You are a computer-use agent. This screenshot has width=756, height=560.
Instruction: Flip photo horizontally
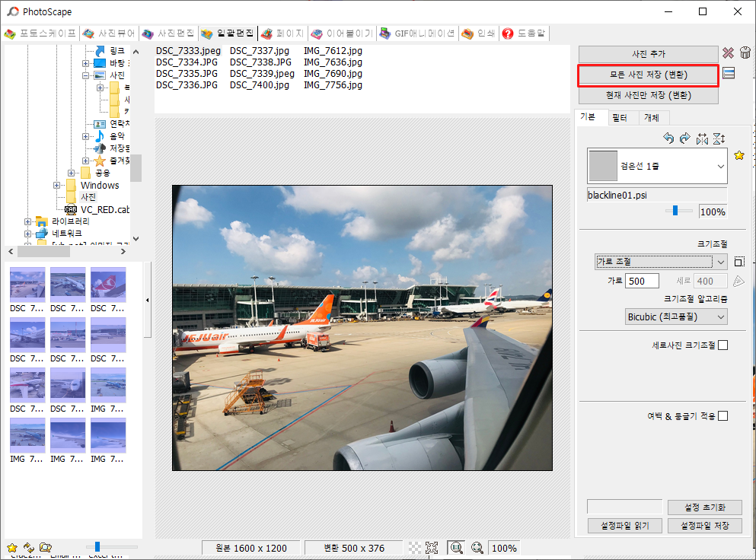(702, 138)
